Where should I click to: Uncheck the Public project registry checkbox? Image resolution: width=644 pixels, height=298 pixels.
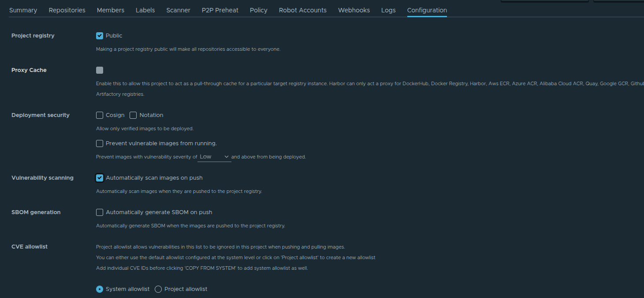(x=100, y=36)
